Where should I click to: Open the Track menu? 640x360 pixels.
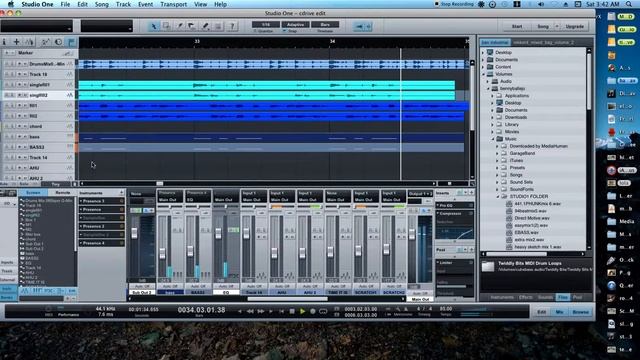click(x=123, y=4)
